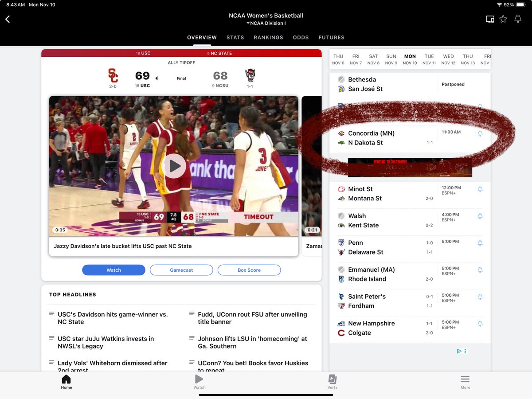Open More menu in the bottom bar
Screen dimensions: 532x399
[x=465, y=382]
